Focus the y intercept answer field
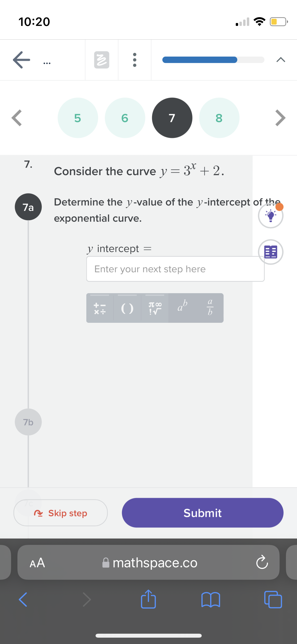 pos(175,269)
